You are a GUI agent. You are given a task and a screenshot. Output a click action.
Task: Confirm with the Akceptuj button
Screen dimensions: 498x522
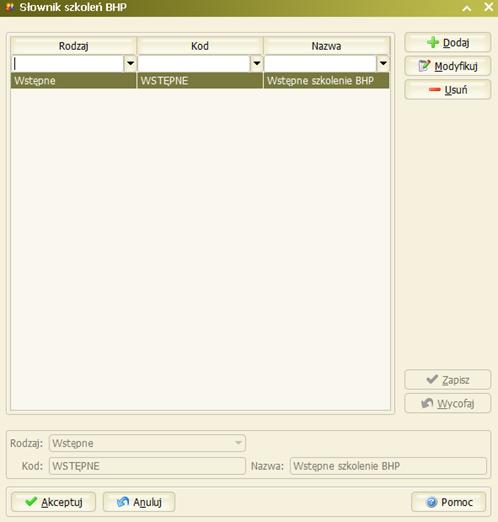tap(53, 502)
